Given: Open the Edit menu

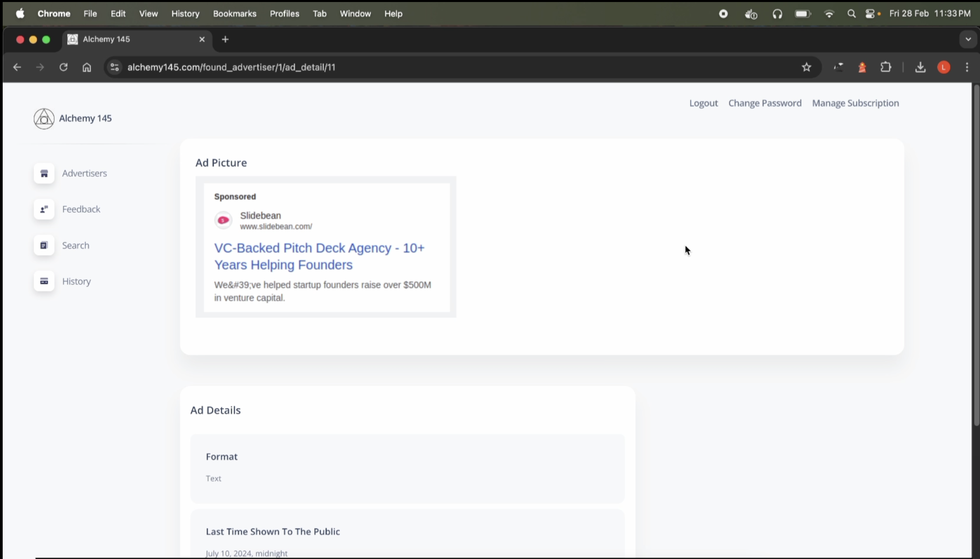Looking at the screenshot, I should (x=118, y=14).
